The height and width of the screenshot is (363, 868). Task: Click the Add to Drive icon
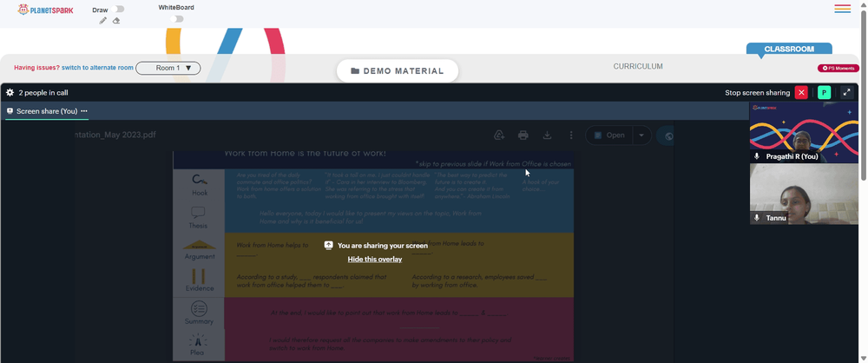point(499,135)
